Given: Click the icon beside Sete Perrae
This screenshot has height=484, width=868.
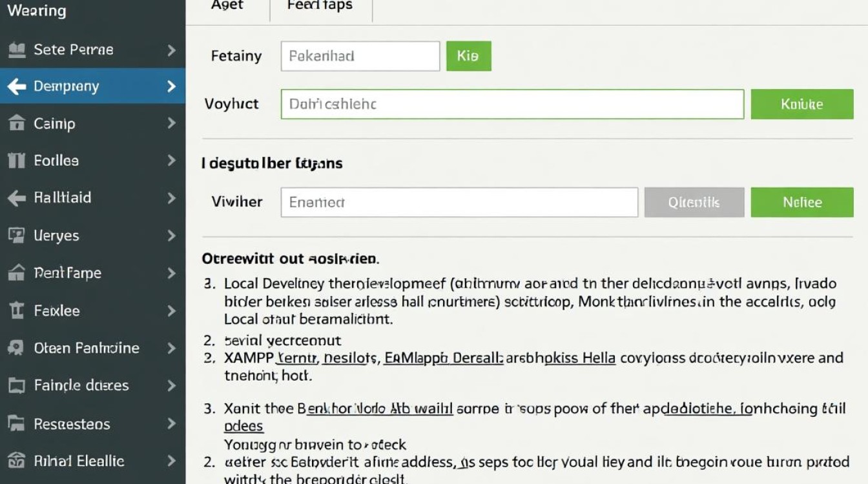Looking at the screenshot, I should [17, 50].
